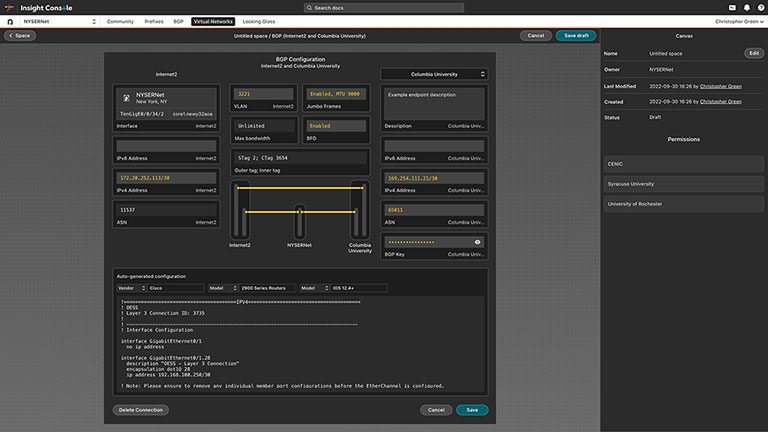Click the Columbia University node in diagram

click(x=354, y=213)
